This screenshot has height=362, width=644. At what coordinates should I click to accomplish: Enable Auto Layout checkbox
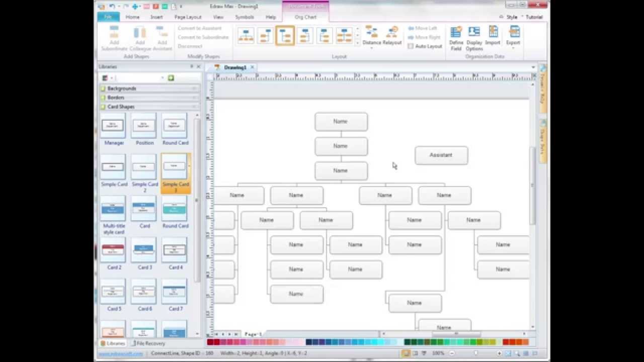(411, 46)
